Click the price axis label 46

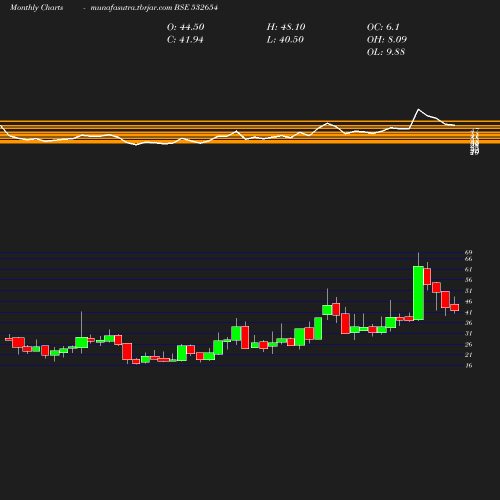click(468, 301)
